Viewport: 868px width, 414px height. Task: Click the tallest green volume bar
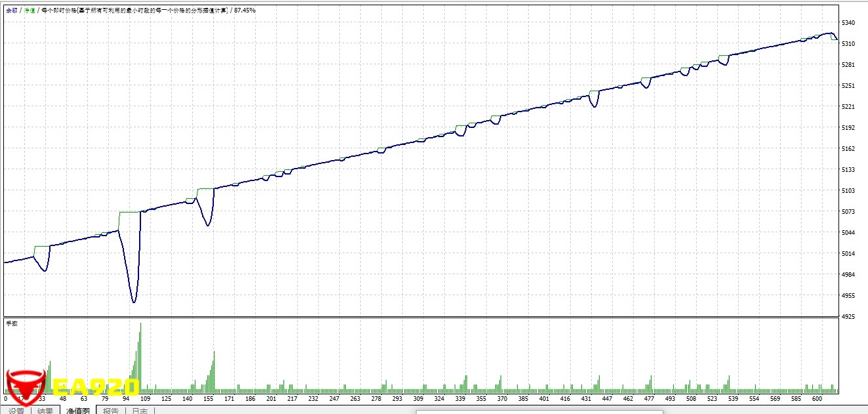pos(140,358)
